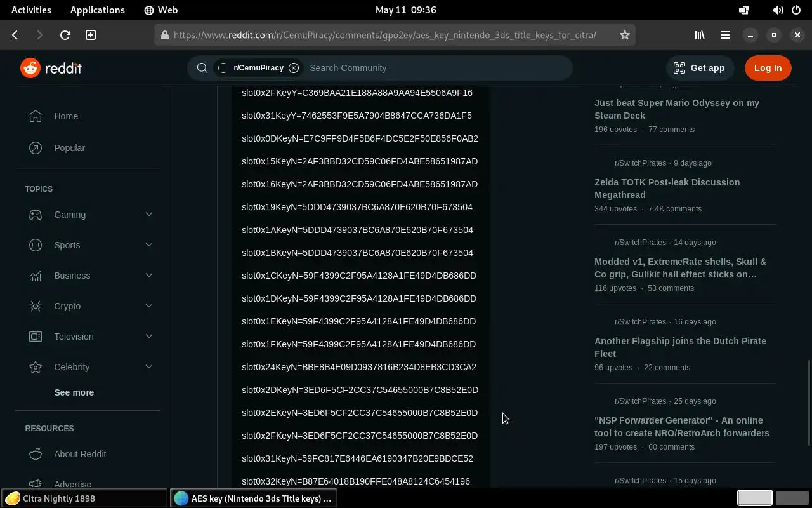Click the slot0x24KeyN line
Image resolution: width=812 pixels, height=508 pixels.
359,367
